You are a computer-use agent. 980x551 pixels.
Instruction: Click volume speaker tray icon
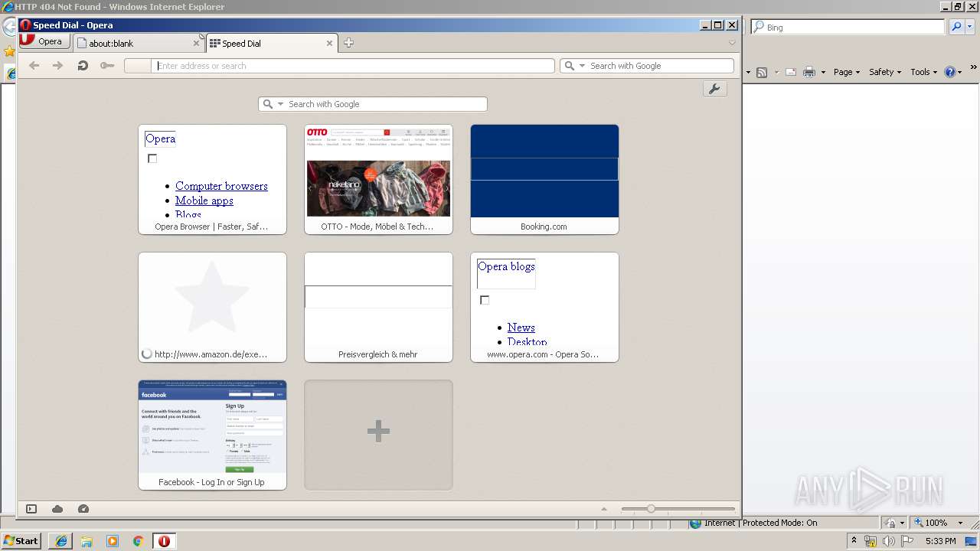(x=889, y=541)
